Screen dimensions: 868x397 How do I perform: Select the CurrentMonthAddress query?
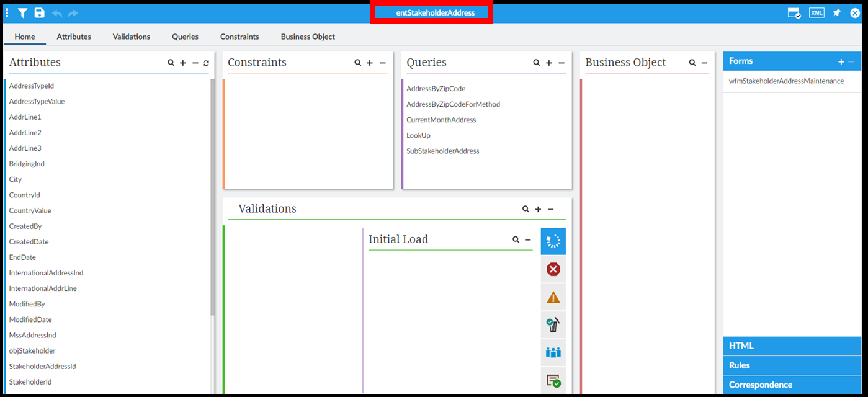tap(441, 120)
